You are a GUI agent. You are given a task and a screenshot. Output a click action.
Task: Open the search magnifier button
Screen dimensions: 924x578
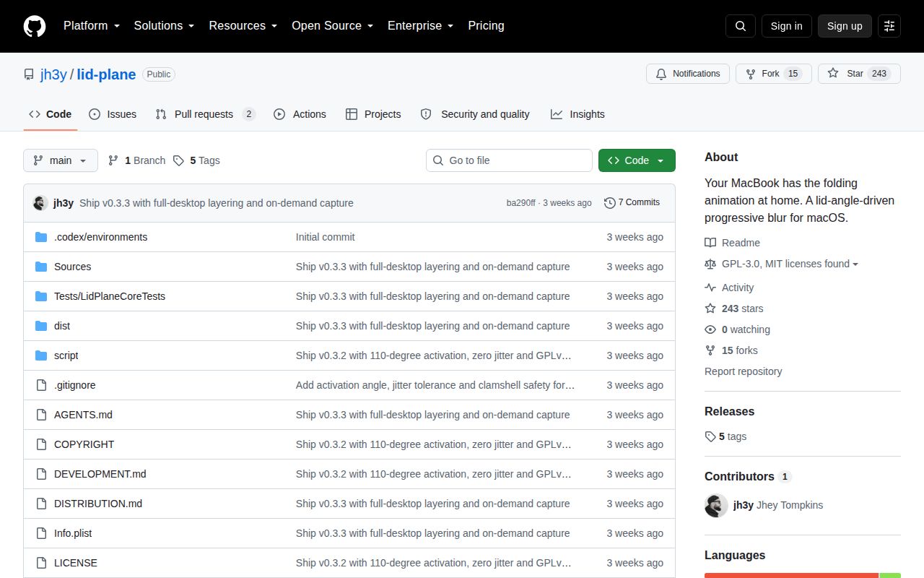tap(741, 26)
